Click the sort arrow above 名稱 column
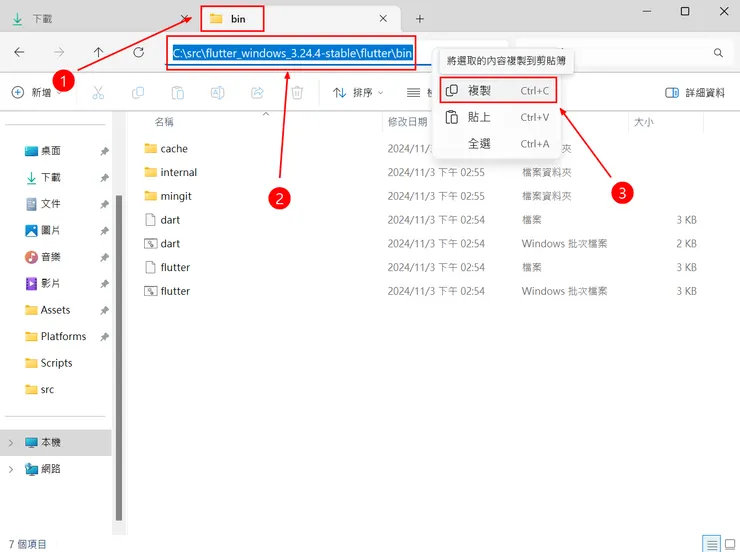740x552 pixels. coord(266,114)
